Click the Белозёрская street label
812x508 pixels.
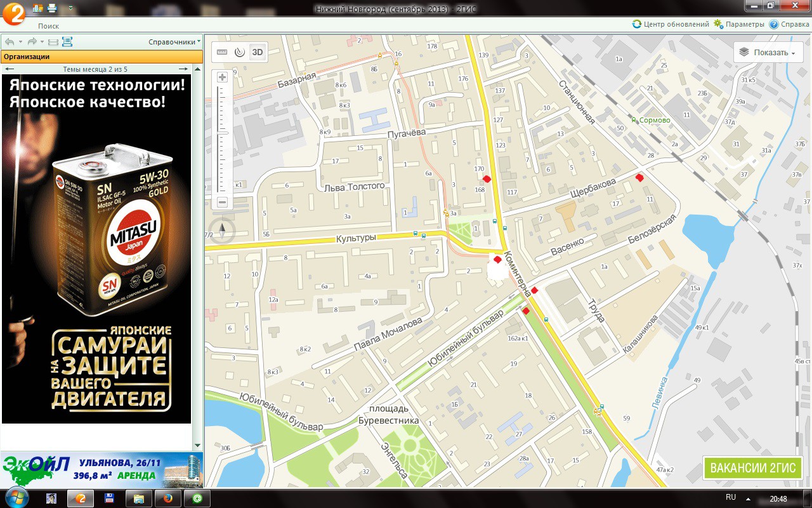click(652, 230)
